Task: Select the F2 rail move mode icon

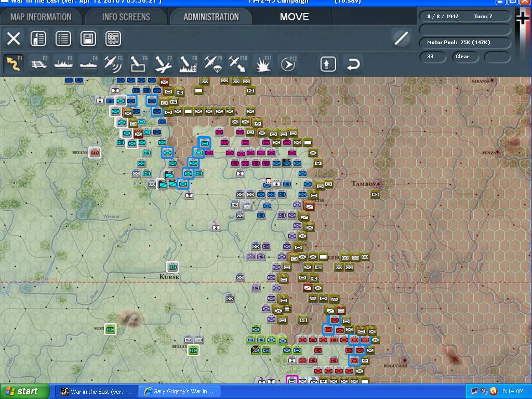Action: click(38, 63)
